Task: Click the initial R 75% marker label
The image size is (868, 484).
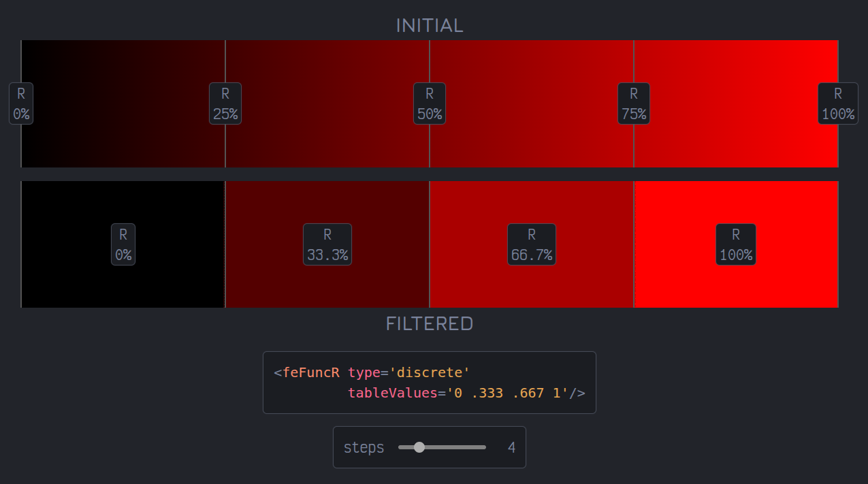Action: [x=634, y=103]
